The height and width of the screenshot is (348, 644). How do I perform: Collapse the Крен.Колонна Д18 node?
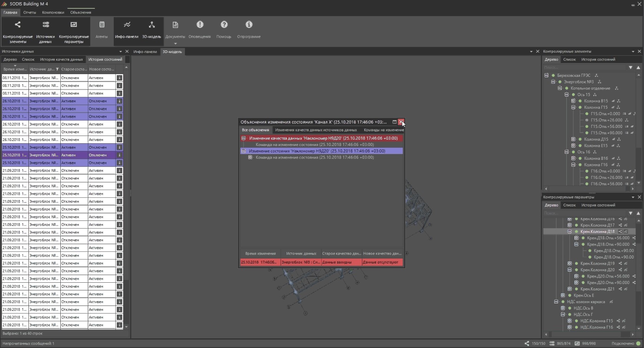pyautogui.click(x=569, y=232)
